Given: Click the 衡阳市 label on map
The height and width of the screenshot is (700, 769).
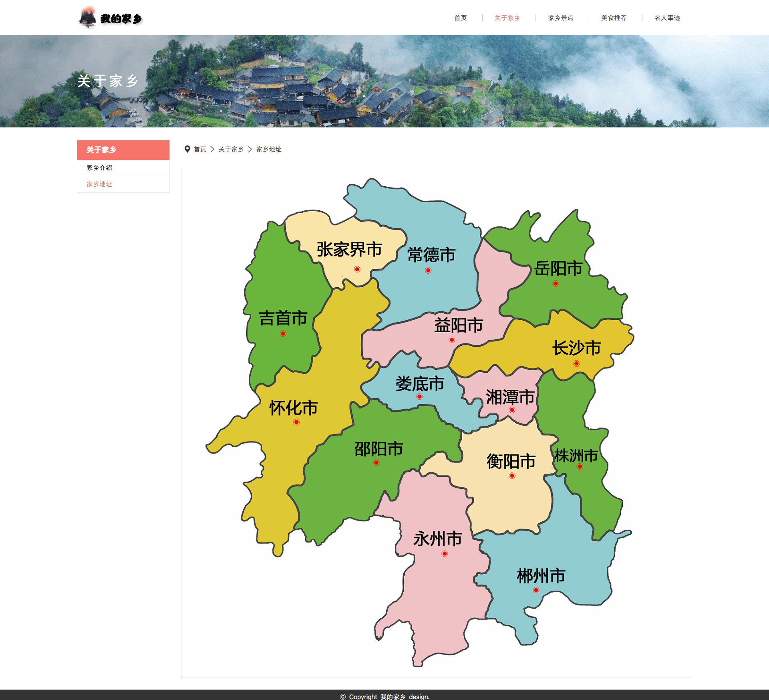Looking at the screenshot, I should pos(511,461).
